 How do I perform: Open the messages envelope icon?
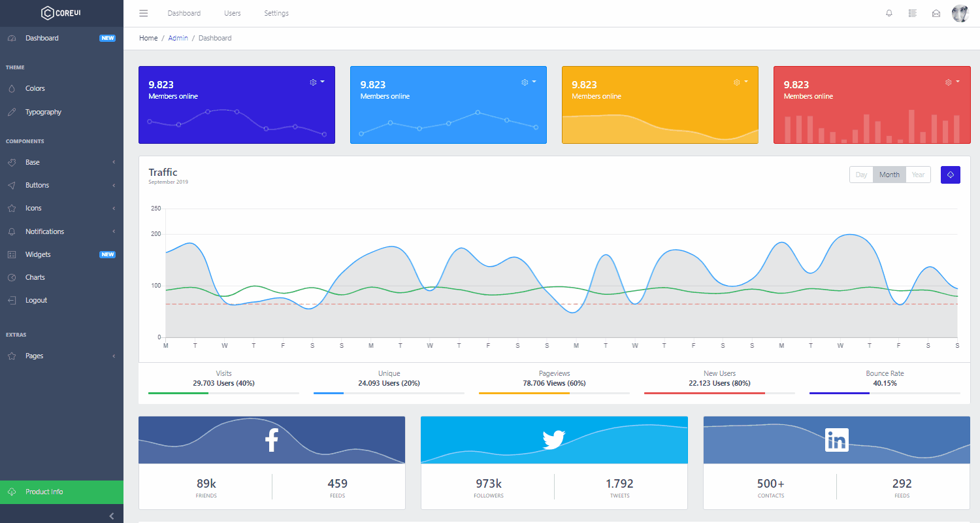point(936,13)
